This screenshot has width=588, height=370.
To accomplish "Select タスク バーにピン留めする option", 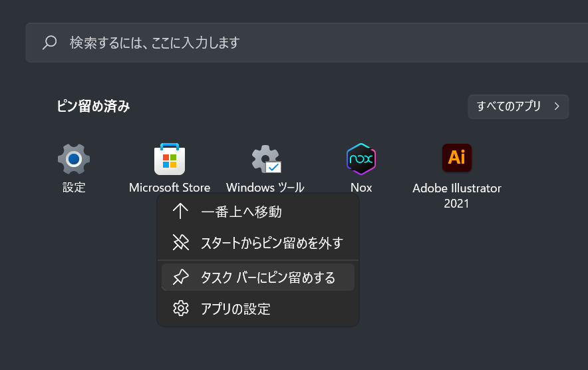I will click(x=268, y=277).
